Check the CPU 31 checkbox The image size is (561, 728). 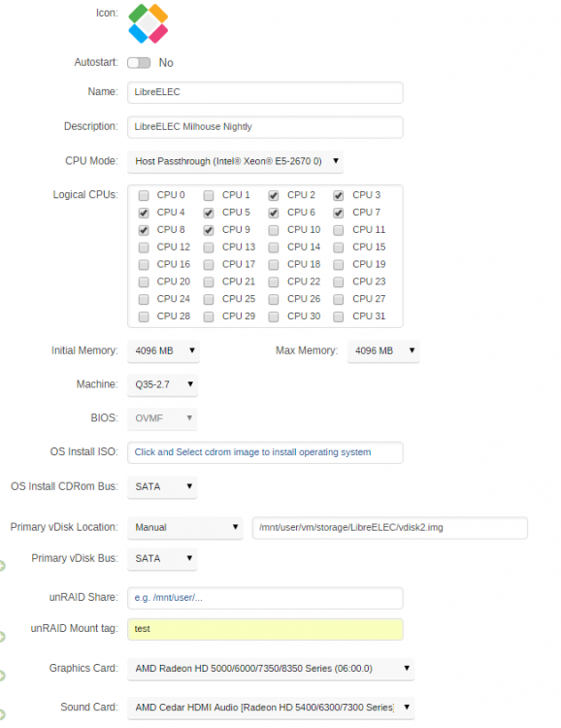coord(339,316)
